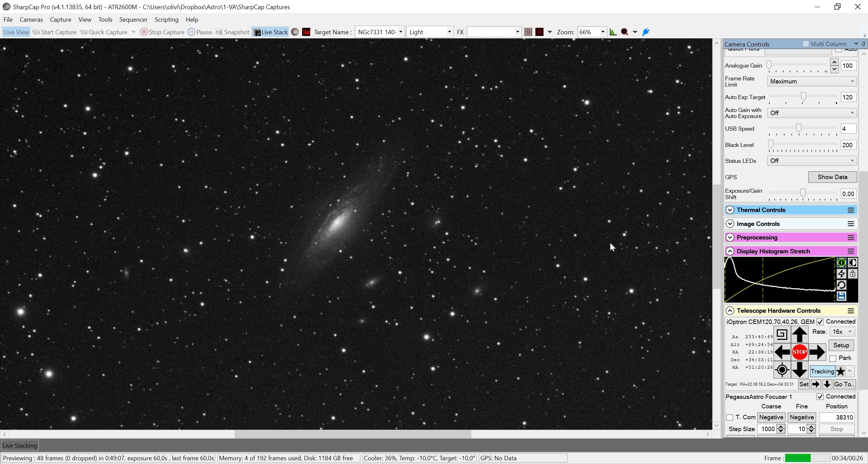Open the mount Rate 16x dropdown
This screenshot has height=464, width=868.
pos(842,332)
